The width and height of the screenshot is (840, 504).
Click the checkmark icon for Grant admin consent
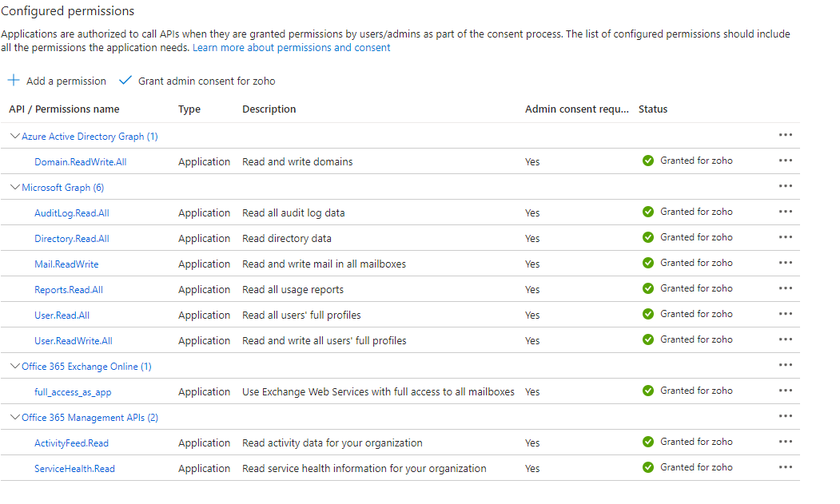[125, 81]
